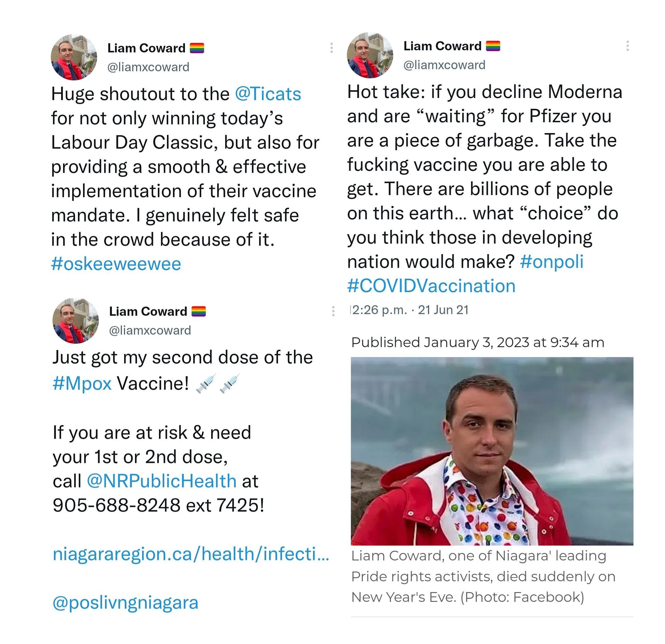Image resolution: width=665 pixels, height=644 pixels.
Task: Click avatar on the Mpox vaccine tweet
Action: point(76,321)
